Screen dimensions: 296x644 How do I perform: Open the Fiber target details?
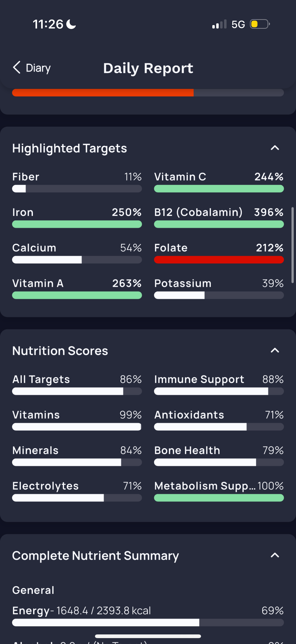point(77,182)
